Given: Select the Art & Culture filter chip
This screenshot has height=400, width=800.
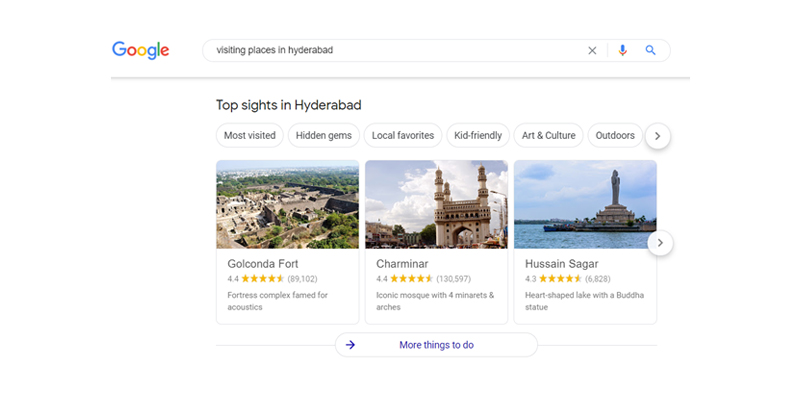Looking at the screenshot, I should (x=548, y=135).
